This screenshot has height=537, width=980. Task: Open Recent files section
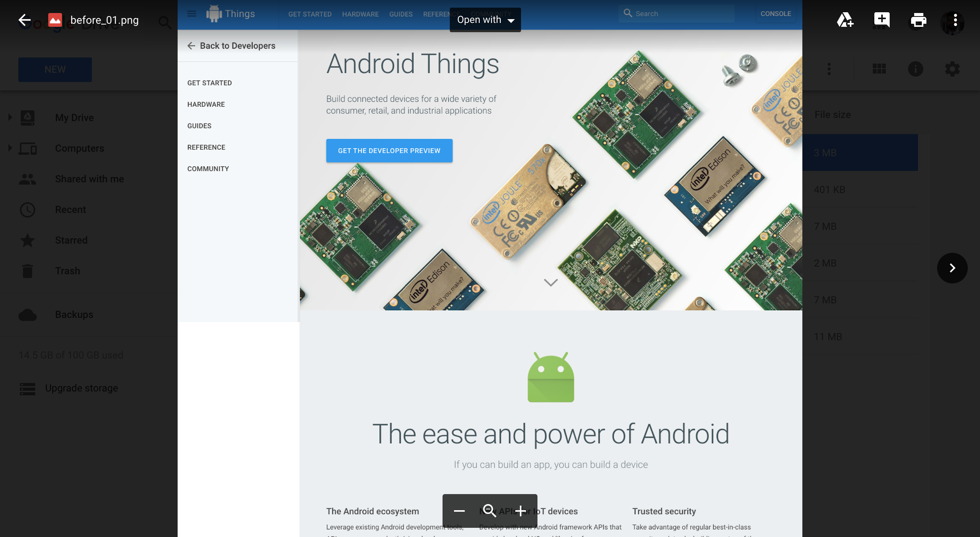point(70,210)
